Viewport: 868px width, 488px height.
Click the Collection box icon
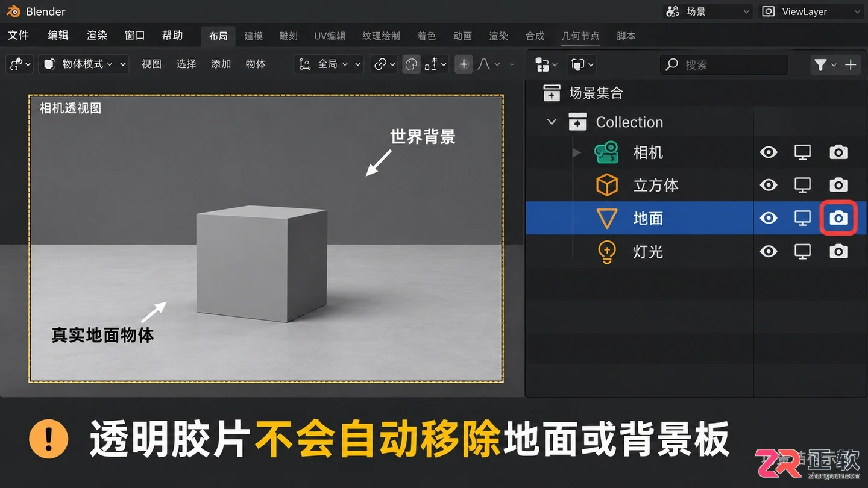(577, 122)
